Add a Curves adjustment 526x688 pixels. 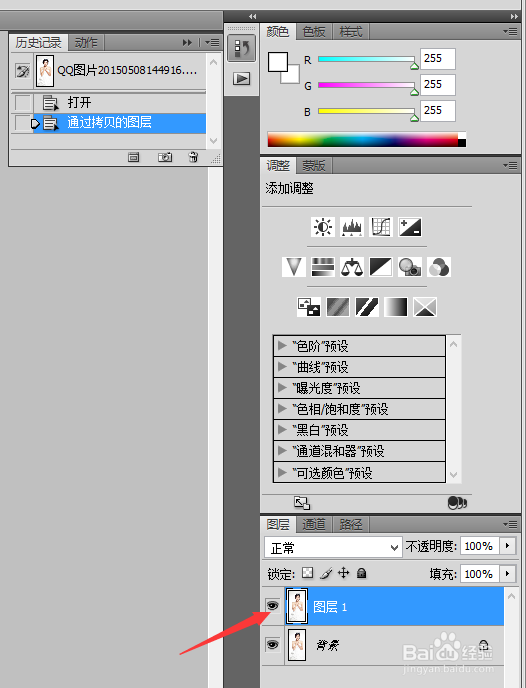coord(381,227)
